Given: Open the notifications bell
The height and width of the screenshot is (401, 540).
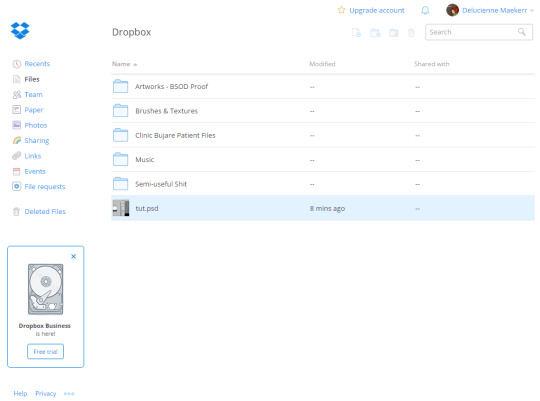Looking at the screenshot, I should [425, 10].
